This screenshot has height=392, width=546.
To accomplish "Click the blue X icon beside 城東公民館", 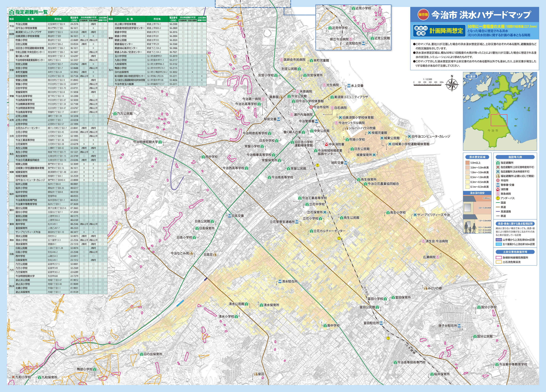I will [x=382, y=138].
